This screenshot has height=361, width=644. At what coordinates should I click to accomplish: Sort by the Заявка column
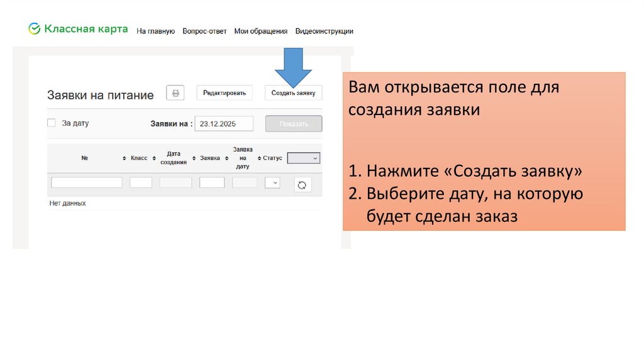210,158
